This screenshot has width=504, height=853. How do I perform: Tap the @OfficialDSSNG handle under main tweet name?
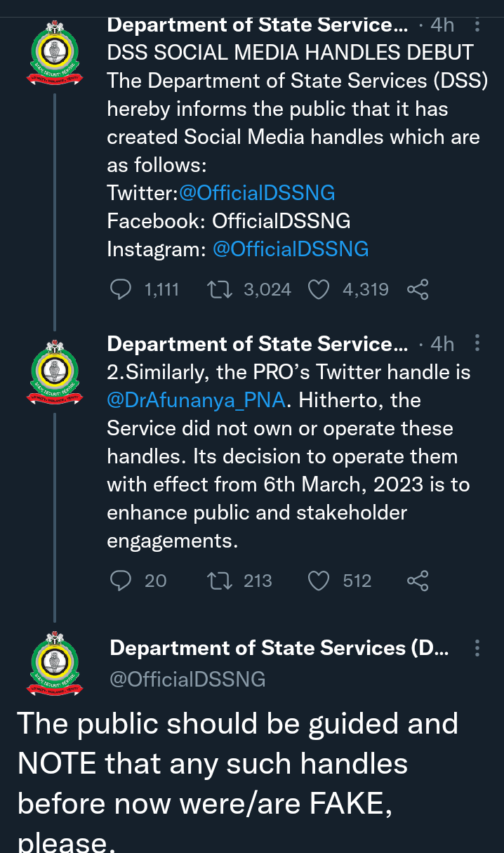pos(187,679)
